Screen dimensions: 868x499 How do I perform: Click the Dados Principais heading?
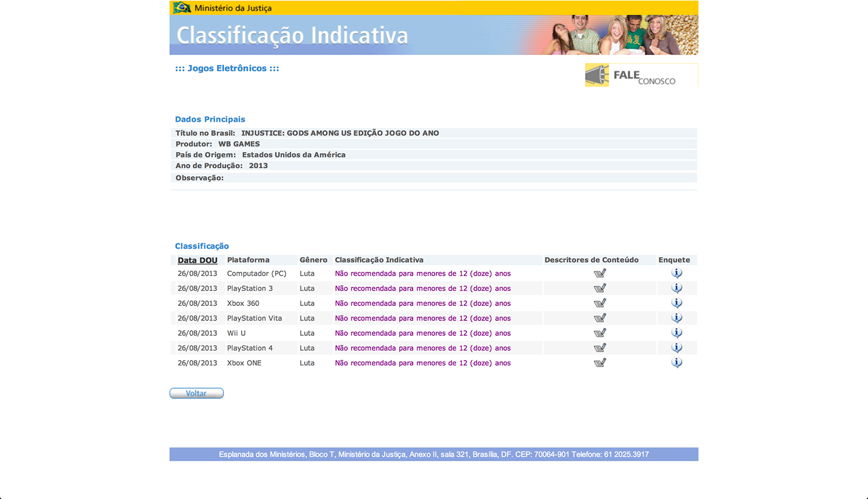pyautogui.click(x=210, y=119)
